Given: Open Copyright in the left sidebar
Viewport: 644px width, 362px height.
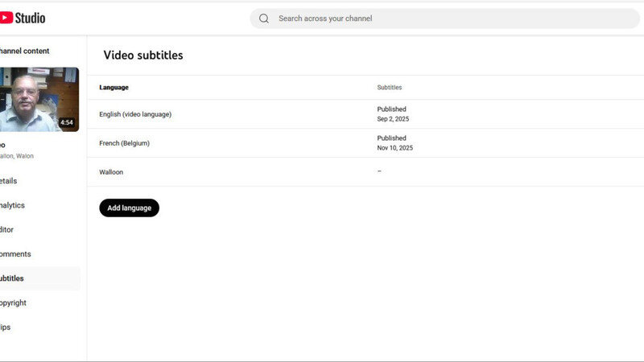Looking at the screenshot, I should pos(13,303).
